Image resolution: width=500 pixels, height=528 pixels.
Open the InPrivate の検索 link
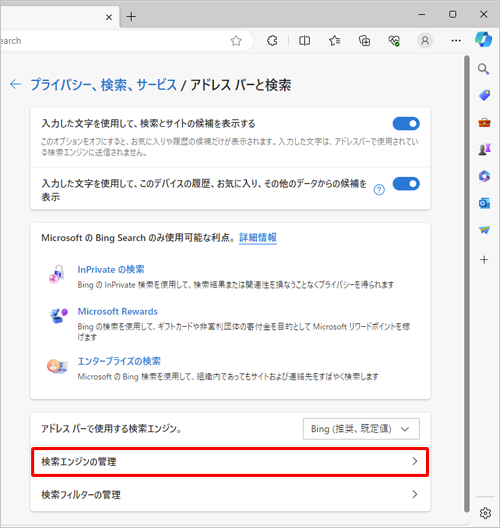click(111, 269)
